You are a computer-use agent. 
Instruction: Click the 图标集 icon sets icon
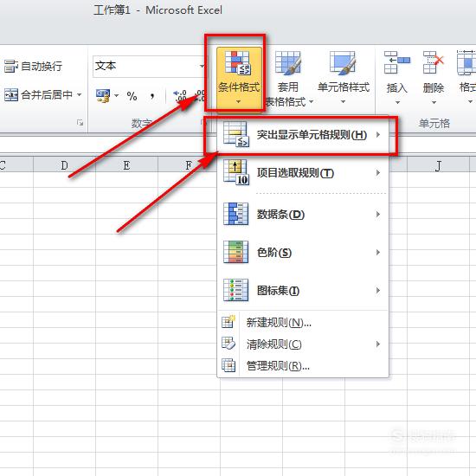[235, 290]
